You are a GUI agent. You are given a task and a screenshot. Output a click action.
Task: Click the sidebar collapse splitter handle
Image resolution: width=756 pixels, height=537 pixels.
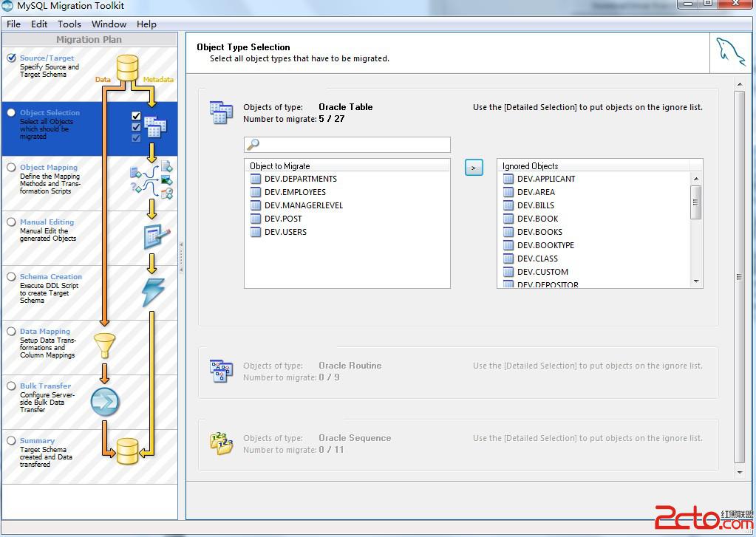click(181, 258)
